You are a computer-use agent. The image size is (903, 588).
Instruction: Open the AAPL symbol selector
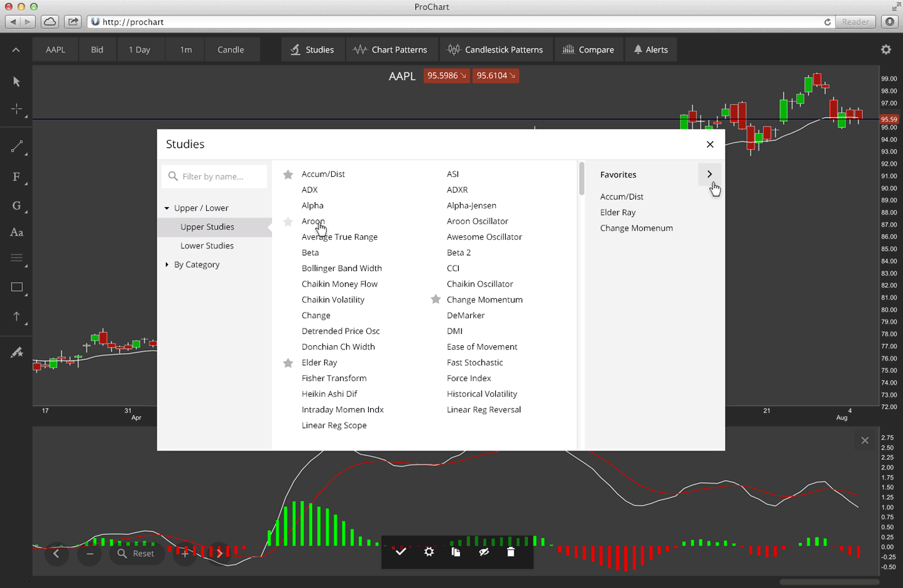(x=56, y=50)
